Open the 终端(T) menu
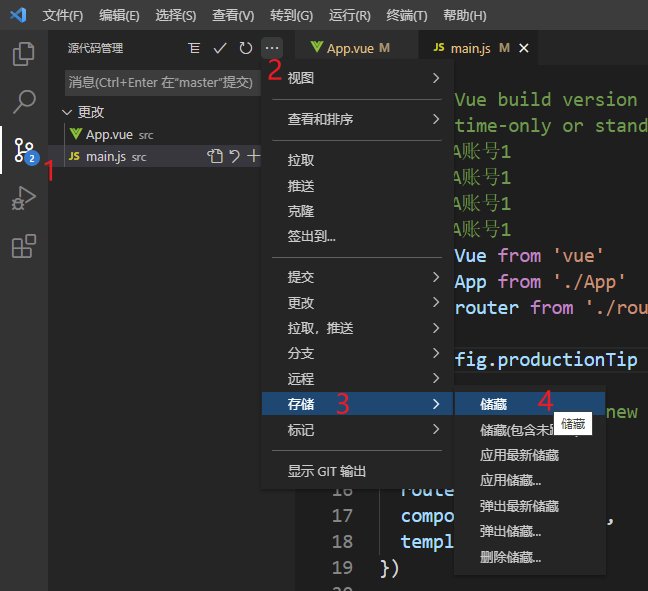This screenshot has width=648, height=591. (407, 15)
